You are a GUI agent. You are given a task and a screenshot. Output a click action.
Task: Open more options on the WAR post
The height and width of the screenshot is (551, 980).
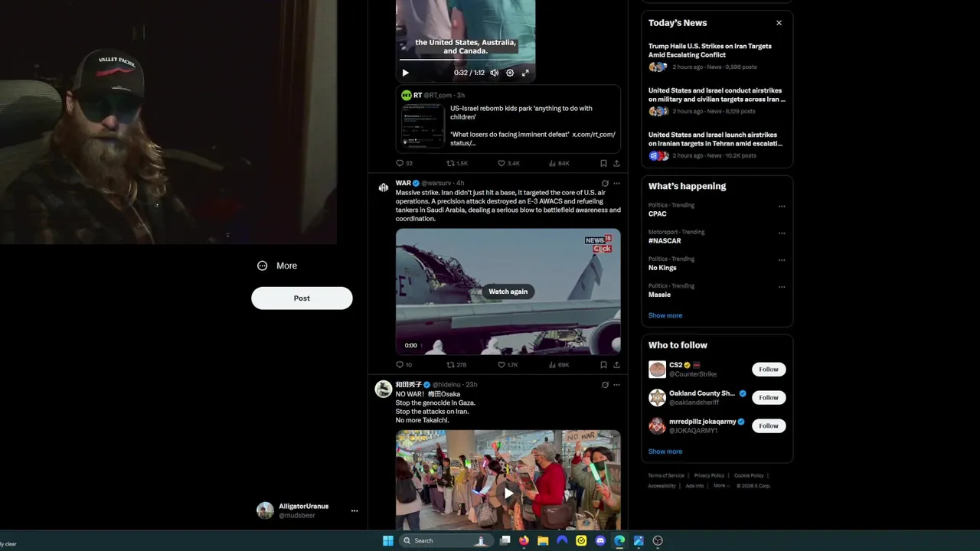point(616,184)
